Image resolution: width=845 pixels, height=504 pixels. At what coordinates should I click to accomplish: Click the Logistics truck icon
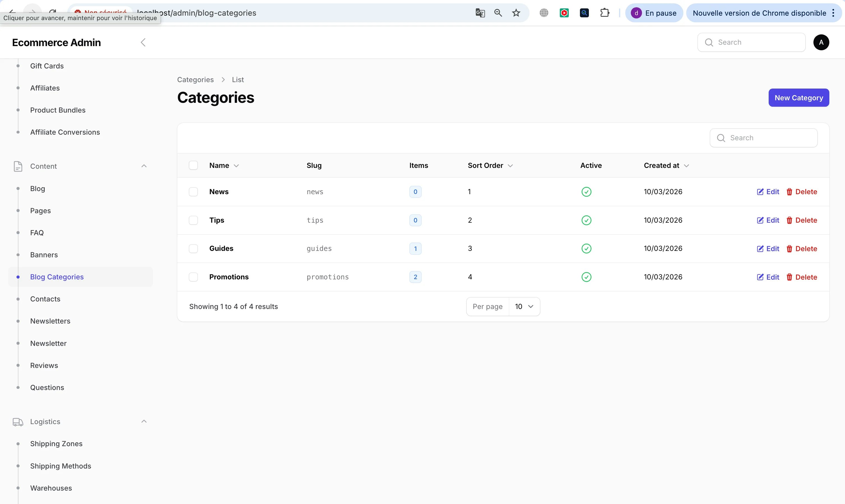[x=18, y=422]
